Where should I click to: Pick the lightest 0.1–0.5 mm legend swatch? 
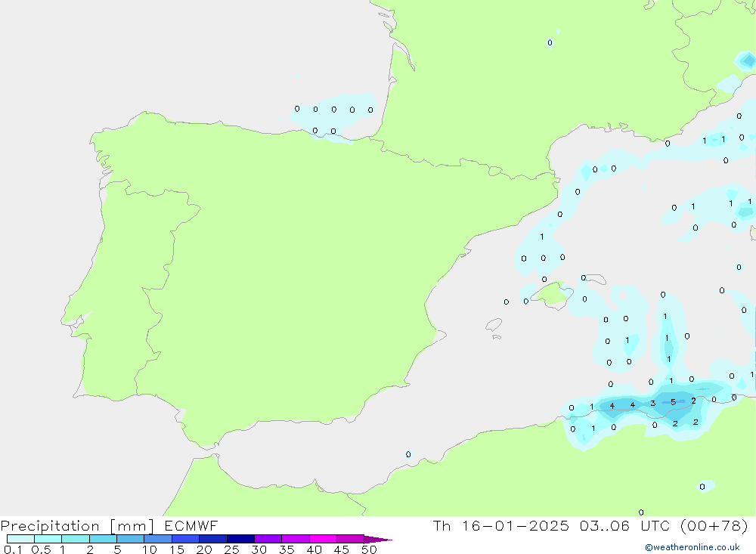click(x=20, y=539)
